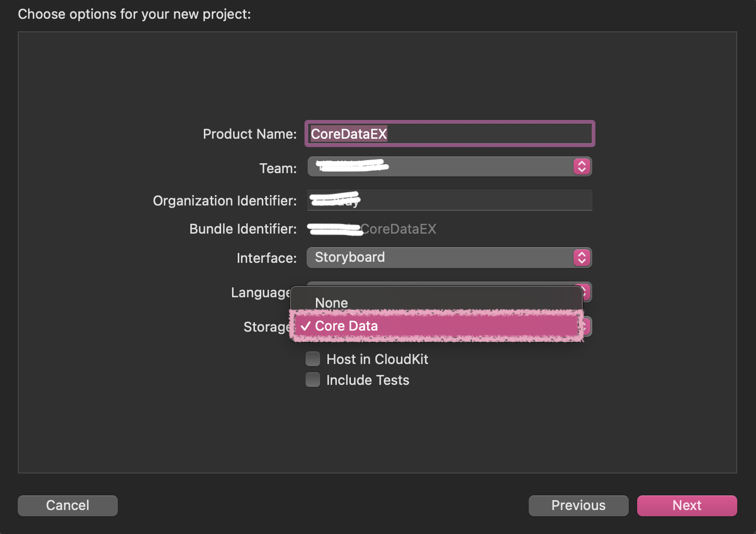Open the Team dropdown menu

[x=449, y=167]
